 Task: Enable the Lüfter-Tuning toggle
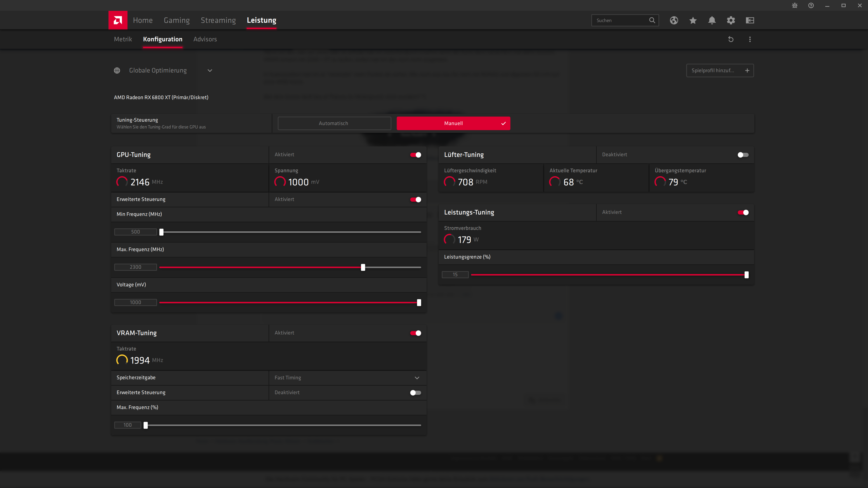click(x=743, y=155)
